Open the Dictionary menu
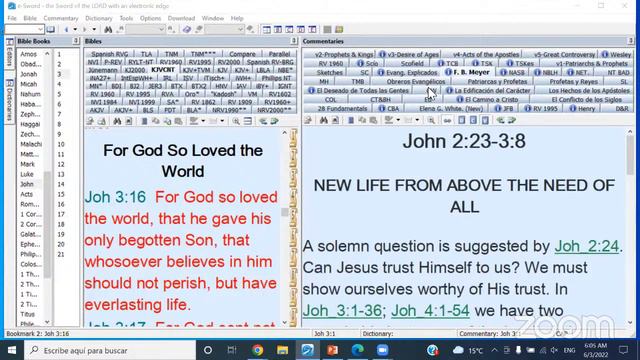The height and width of the screenshot is (360, 640). click(98, 18)
